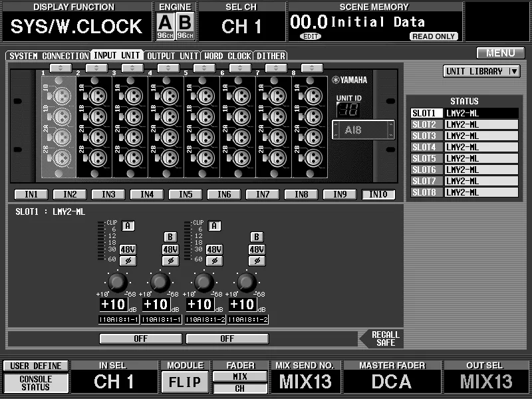Screen dimensions: 532x399
Task: Click slot 3 XLR connector 1B
Action: click(x=134, y=117)
